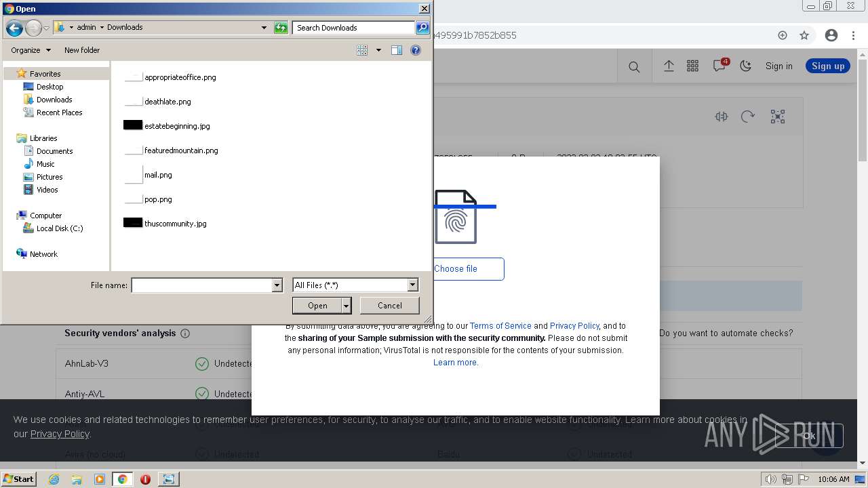The height and width of the screenshot is (488, 868).
Task: Open Internet Explorer from the taskbar
Action: coord(54,479)
